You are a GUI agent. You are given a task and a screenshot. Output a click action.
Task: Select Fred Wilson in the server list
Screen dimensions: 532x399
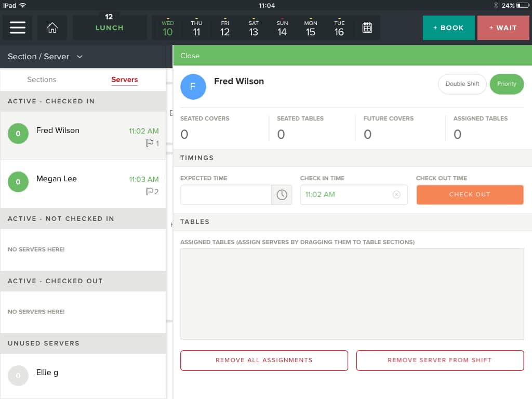pyautogui.click(x=83, y=136)
